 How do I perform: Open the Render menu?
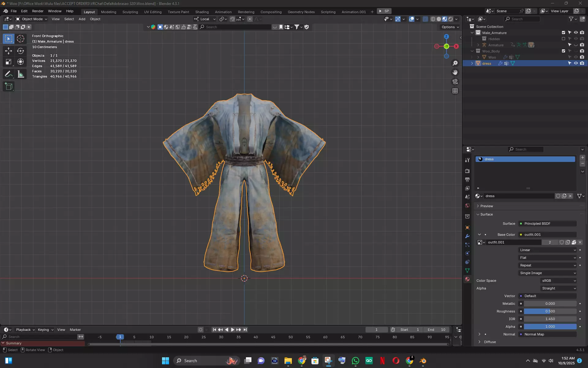[x=38, y=11]
